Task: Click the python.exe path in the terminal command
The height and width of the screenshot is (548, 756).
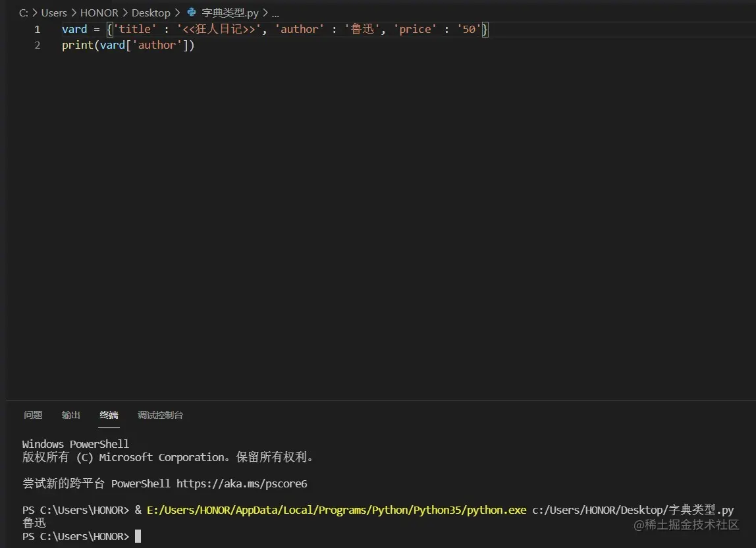Action: point(337,510)
